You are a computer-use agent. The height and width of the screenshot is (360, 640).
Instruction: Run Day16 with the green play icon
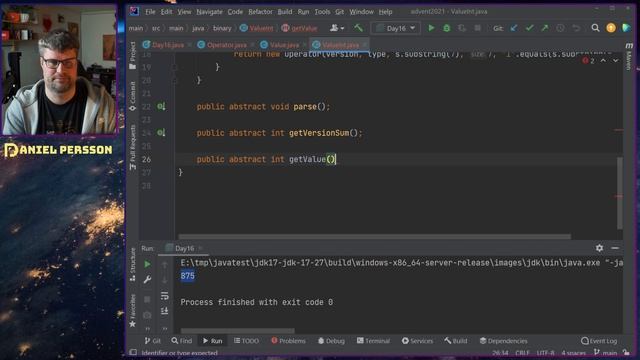click(x=431, y=28)
